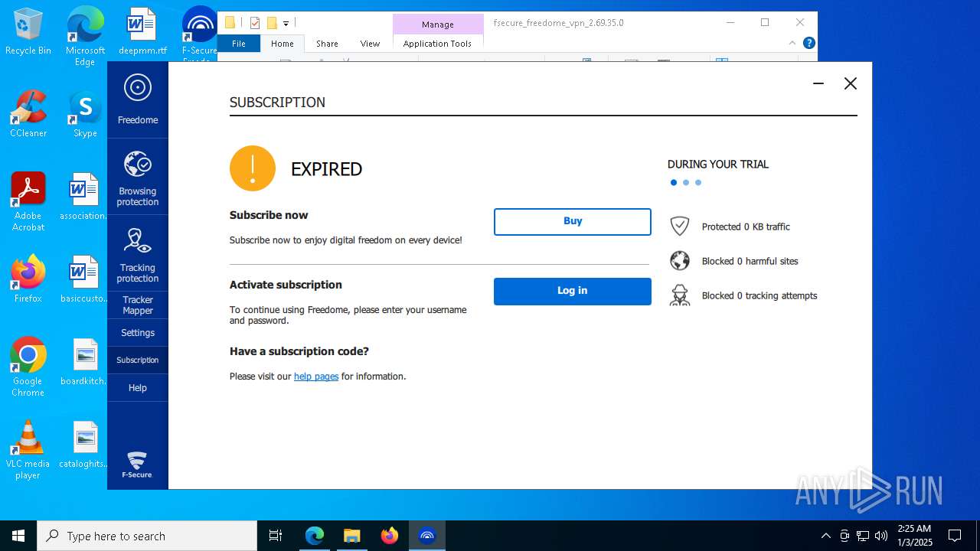Minimize the Freedome window

pyautogui.click(x=818, y=83)
